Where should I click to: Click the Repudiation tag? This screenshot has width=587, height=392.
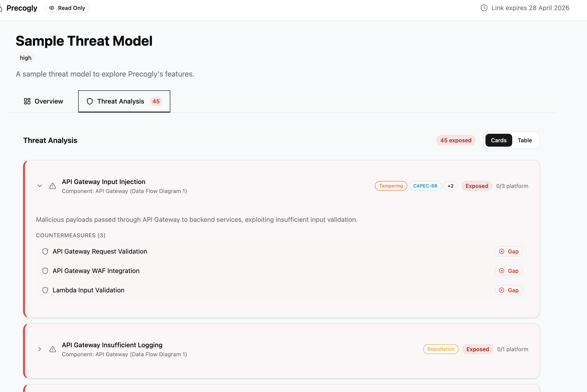coord(441,349)
